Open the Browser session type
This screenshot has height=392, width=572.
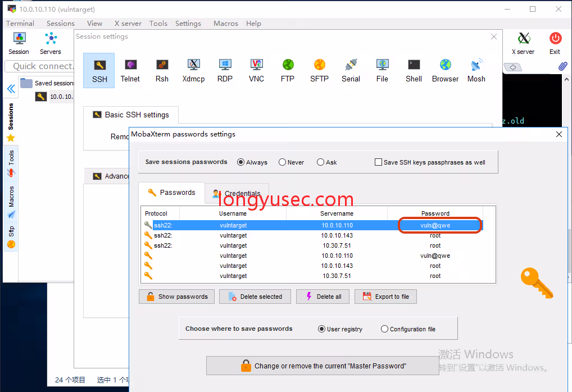tap(446, 71)
